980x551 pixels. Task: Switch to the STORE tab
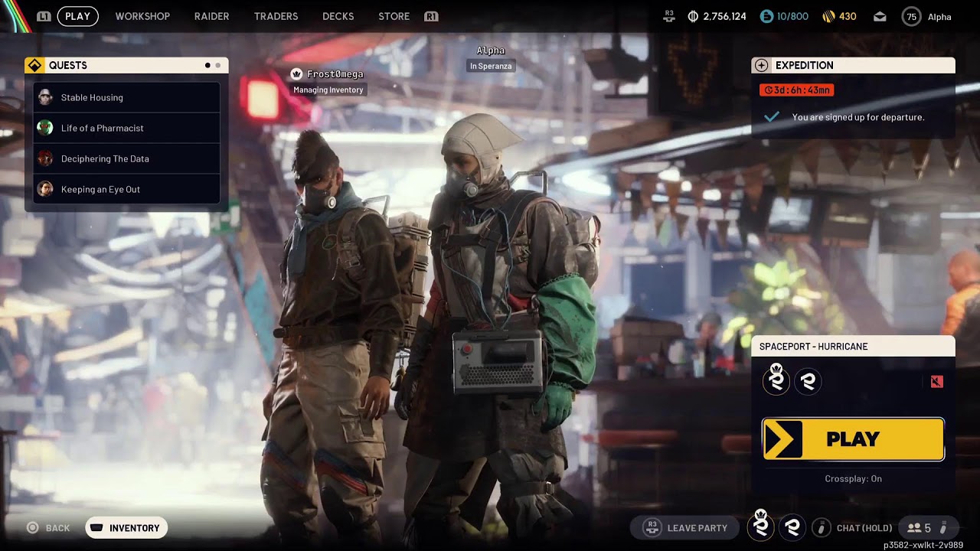394,16
